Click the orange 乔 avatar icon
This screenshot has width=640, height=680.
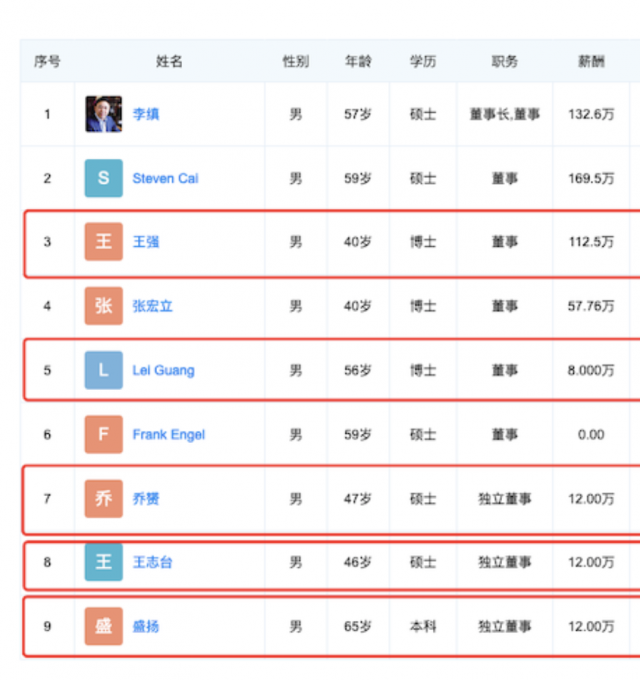pyautogui.click(x=104, y=499)
